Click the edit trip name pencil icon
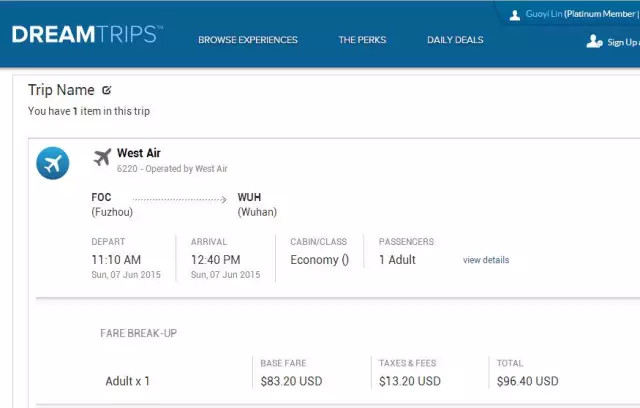The width and height of the screenshot is (640, 408). coord(107,90)
